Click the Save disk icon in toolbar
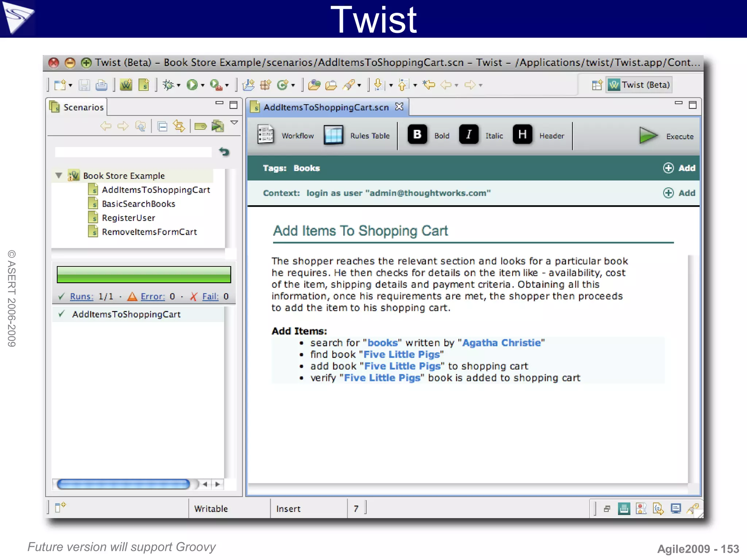This screenshot has width=747, height=560. click(84, 85)
